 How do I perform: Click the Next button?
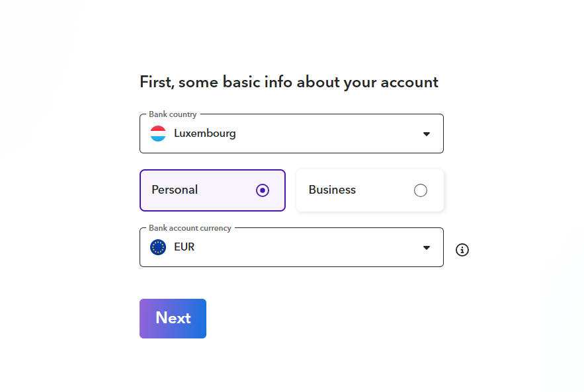[x=173, y=319]
